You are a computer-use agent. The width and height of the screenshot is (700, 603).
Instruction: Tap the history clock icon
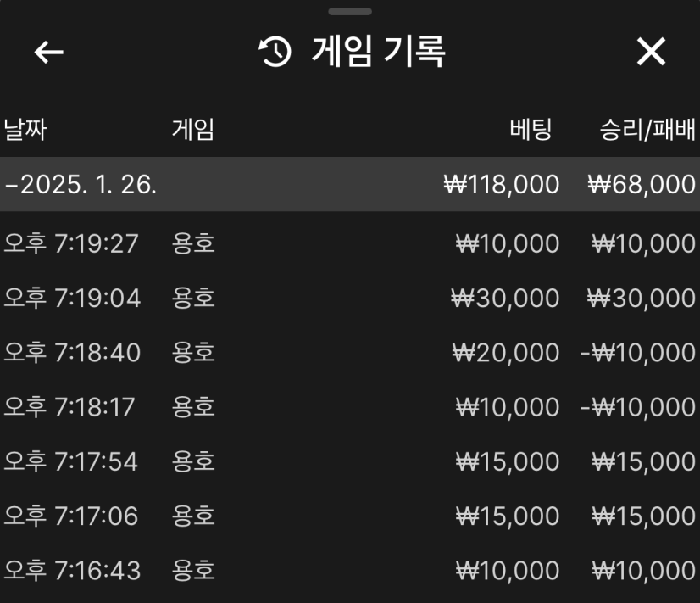[275, 53]
